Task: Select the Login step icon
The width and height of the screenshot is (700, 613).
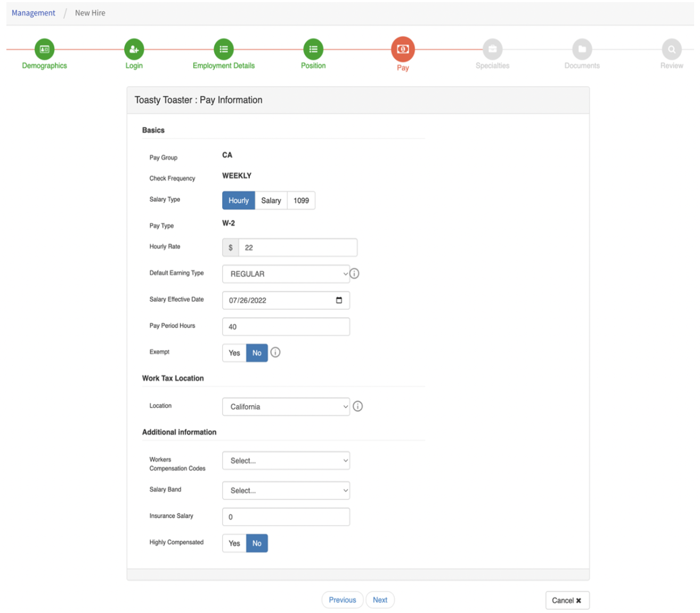Action: 134,50
